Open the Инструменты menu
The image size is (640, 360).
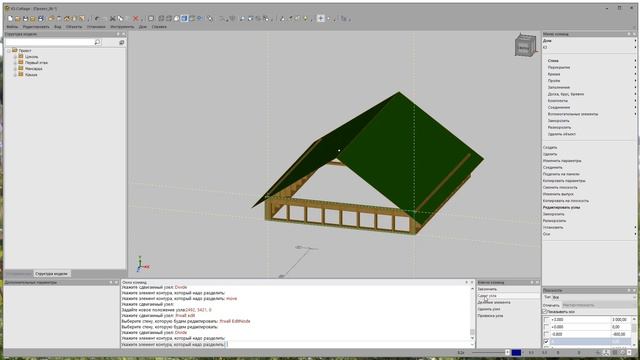coord(122,27)
